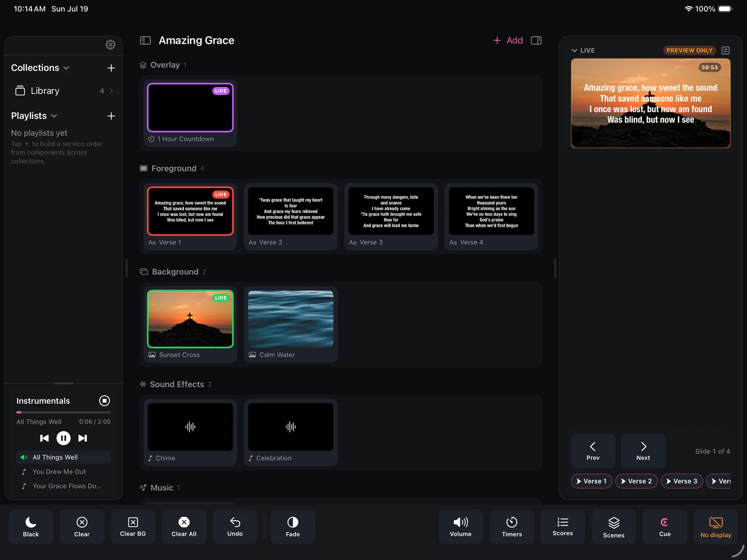The width and height of the screenshot is (747, 560).
Task: Select Sunset Cross background
Action: [x=190, y=324]
